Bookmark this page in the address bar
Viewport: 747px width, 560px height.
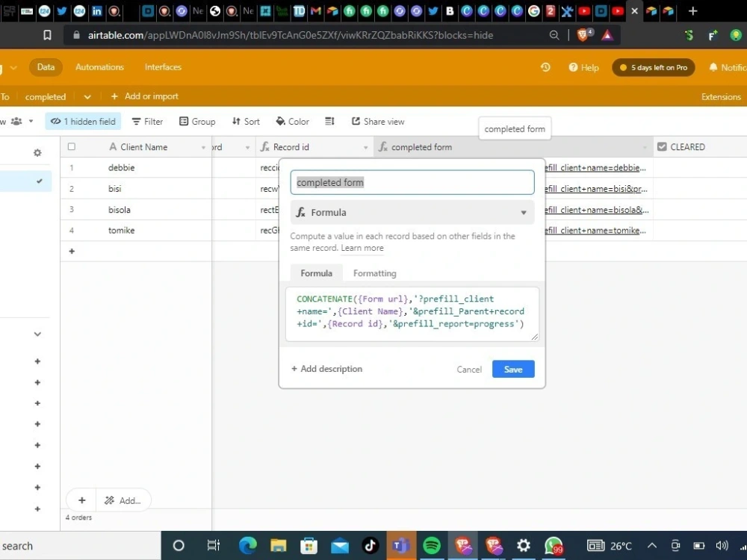pyautogui.click(x=47, y=35)
